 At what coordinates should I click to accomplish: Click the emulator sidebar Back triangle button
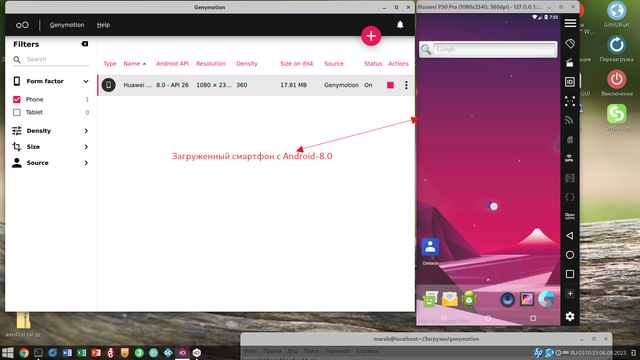[570, 236]
